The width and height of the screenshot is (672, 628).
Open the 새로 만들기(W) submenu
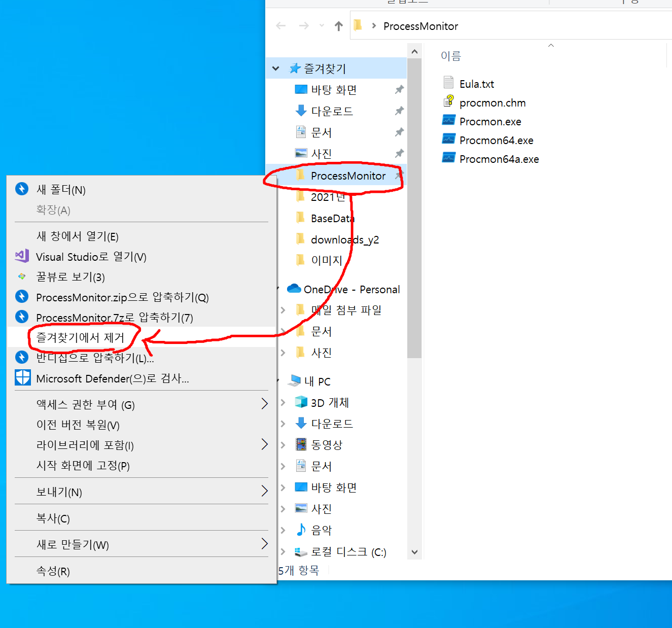[x=142, y=544]
